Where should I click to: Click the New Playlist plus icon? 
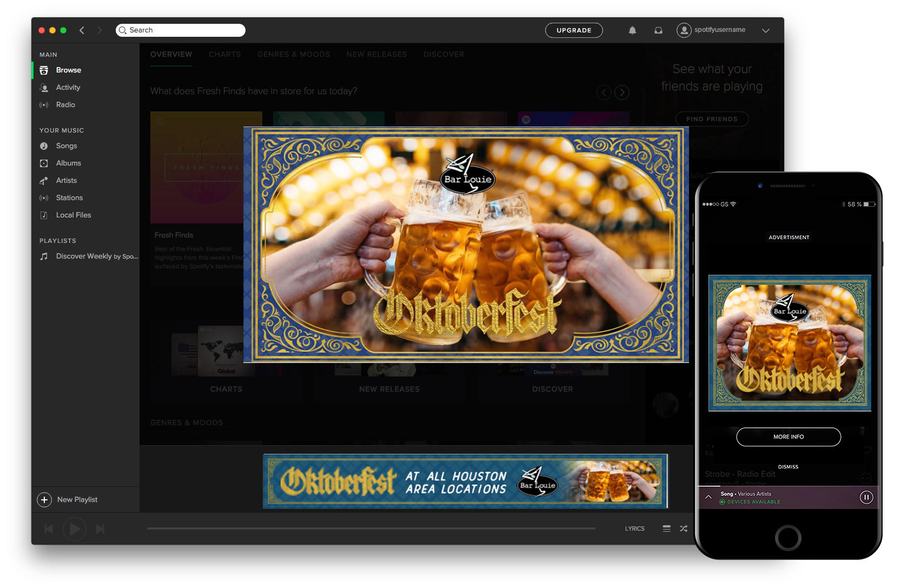(x=44, y=500)
